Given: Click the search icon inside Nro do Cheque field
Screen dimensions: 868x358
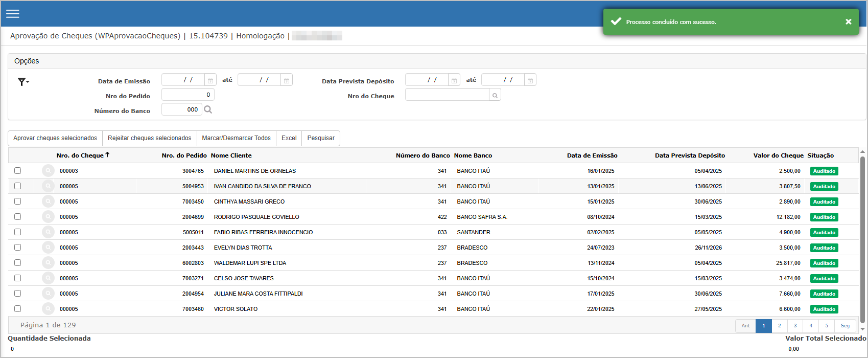Looking at the screenshot, I should [x=495, y=95].
